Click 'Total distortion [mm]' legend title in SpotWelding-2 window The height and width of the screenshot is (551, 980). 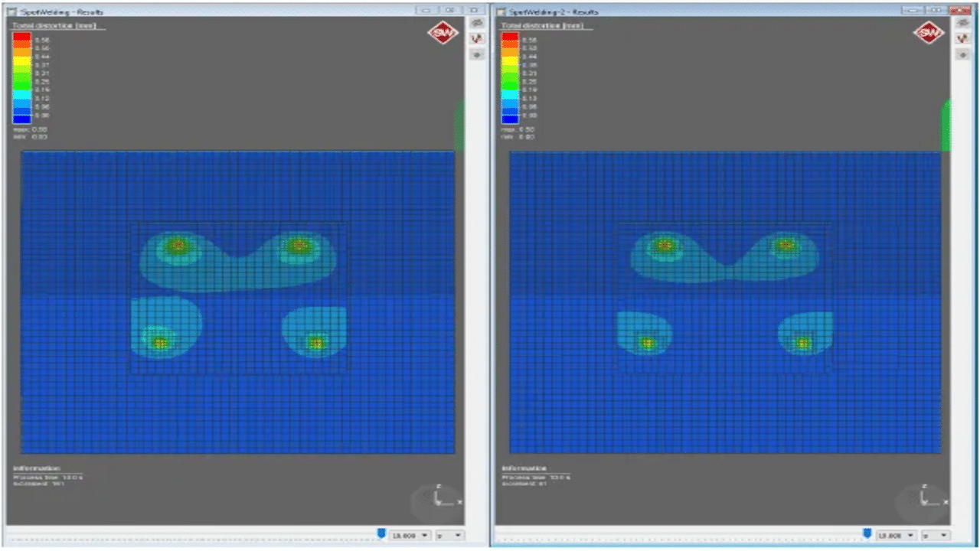542,25
